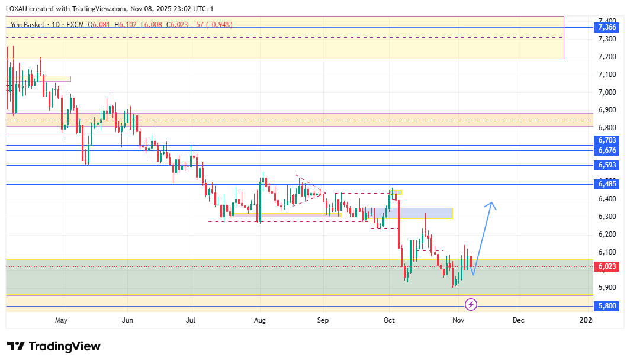Click the TradingView wordmark text
Screen dimensions: 630x364
point(65,346)
